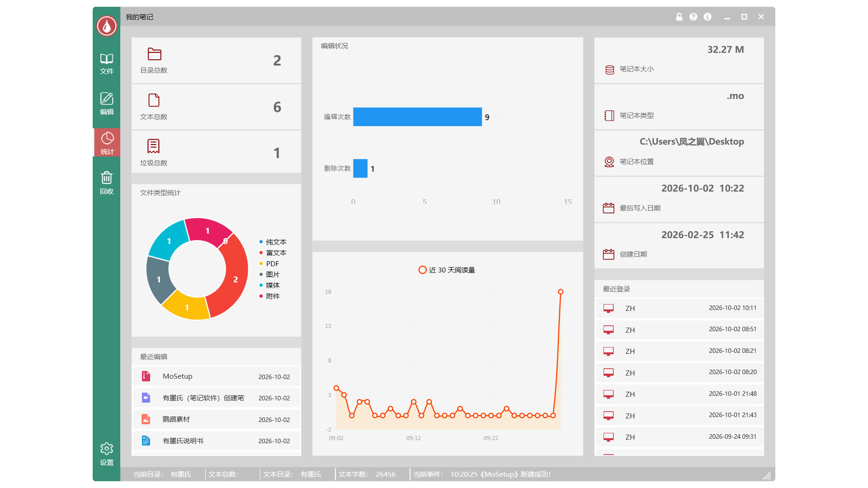Click the red droplet app logo
Viewport: 868px width, 488px height.
107,26
